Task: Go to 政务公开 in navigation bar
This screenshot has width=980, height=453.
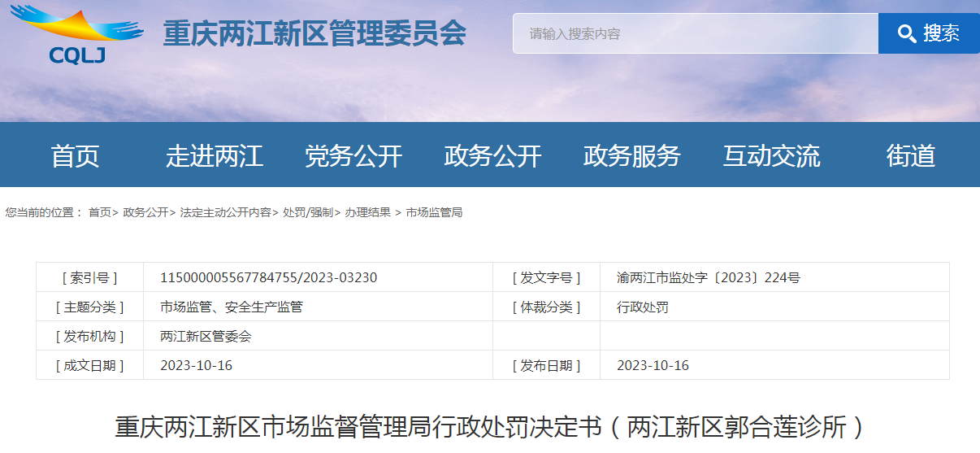Action: click(492, 155)
